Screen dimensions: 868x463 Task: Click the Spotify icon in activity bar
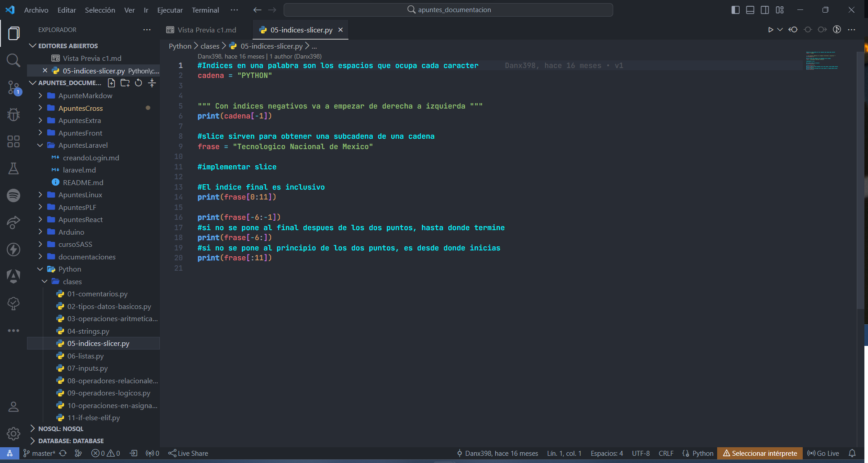pyautogui.click(x=14, y=195)
